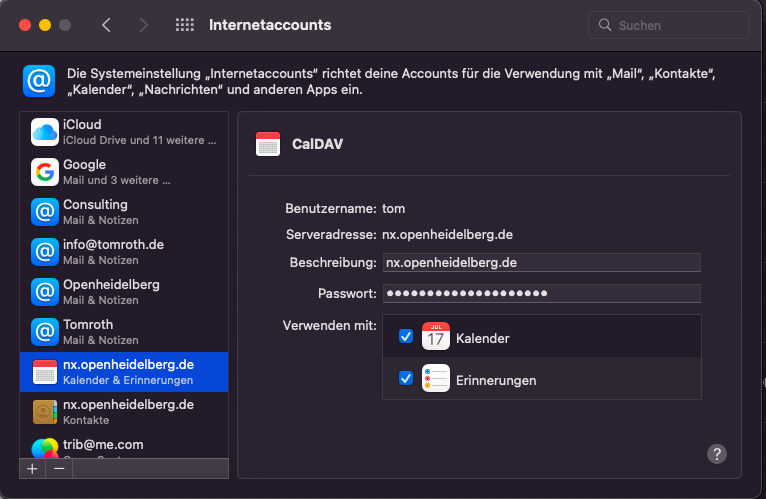Viewport: 766px width, 499px height.
Task: Go back with the left chevron
Action: click(106, 25)
